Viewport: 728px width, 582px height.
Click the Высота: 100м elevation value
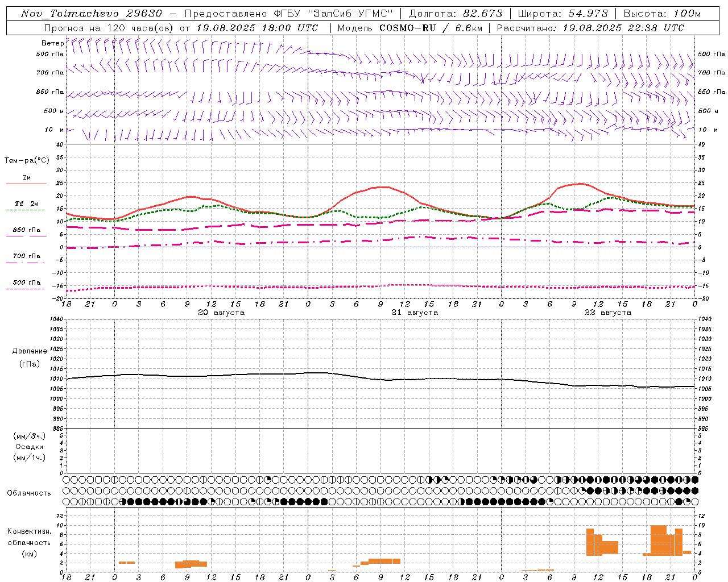pyautogui.click(x=662, y=14)
